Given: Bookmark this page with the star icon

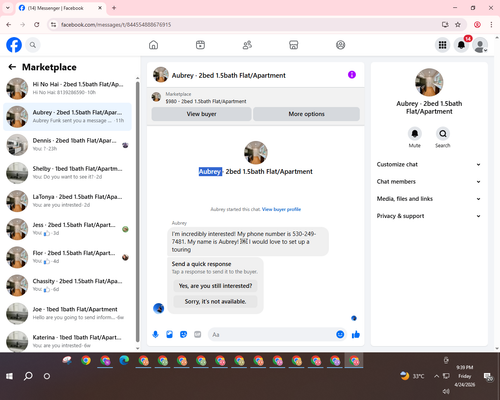Looking at the screenshot, I should 458,24.
